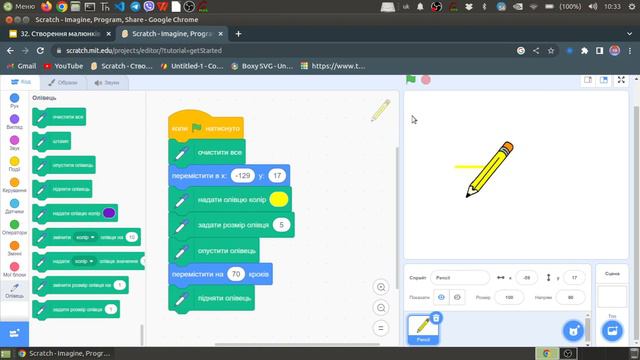Click the address bar URL

coord(144,51)
